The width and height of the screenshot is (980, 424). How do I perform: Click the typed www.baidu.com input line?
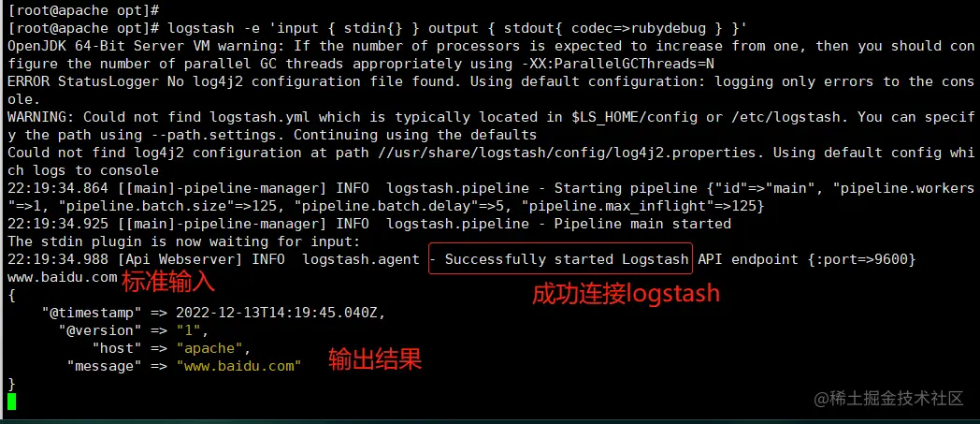tap(62, 277)
